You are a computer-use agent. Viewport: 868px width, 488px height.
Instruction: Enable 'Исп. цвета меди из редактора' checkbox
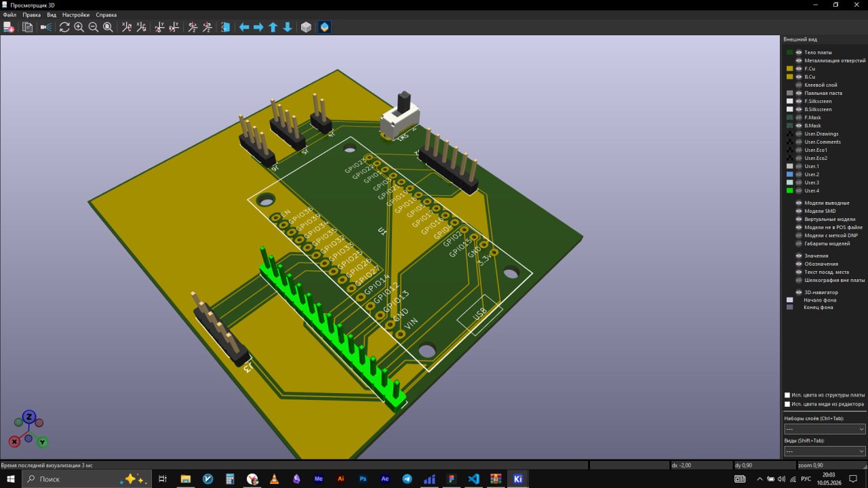(x=787, y=404)
